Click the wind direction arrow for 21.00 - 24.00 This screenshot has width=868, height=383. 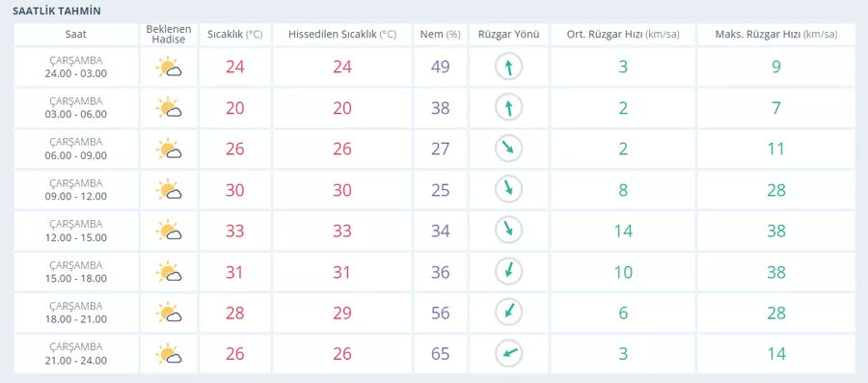point(508,354)
